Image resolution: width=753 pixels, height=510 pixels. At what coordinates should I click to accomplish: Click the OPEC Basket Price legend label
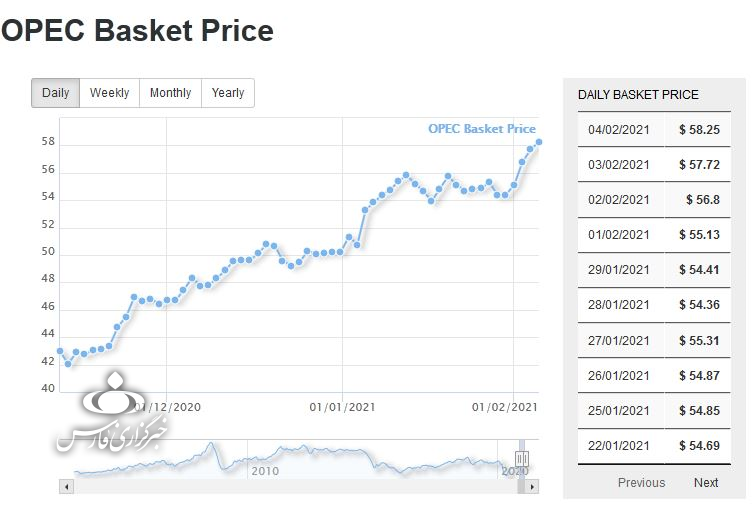tap(482, 129)
